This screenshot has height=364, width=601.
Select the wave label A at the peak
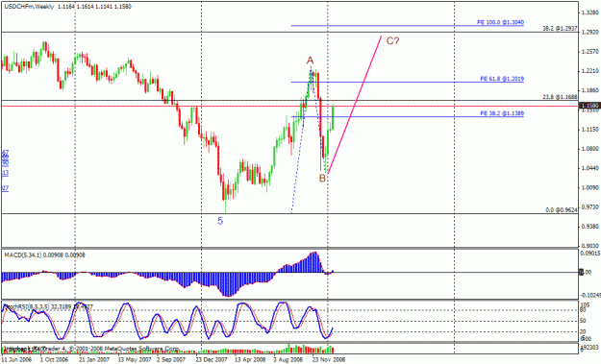point(310,61)
